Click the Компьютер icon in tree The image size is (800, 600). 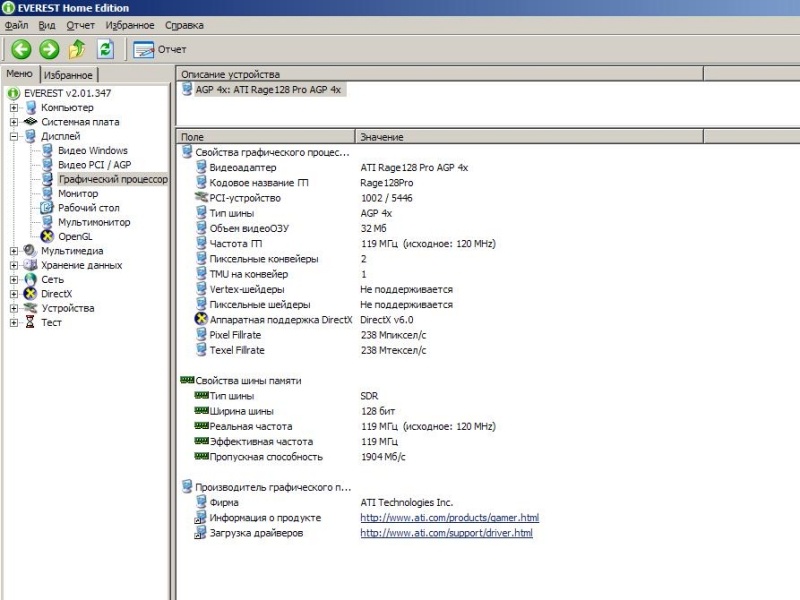(31, 108)
